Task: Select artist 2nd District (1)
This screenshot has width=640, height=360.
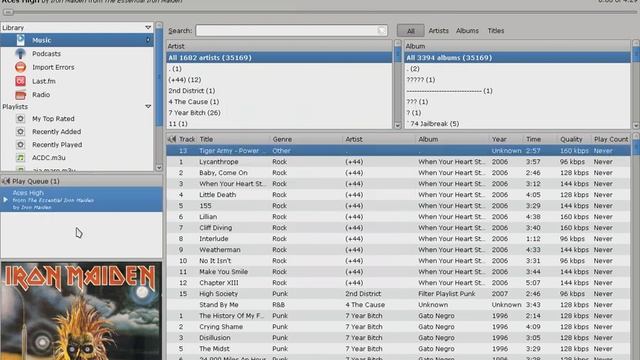Action: click(279, 91)
